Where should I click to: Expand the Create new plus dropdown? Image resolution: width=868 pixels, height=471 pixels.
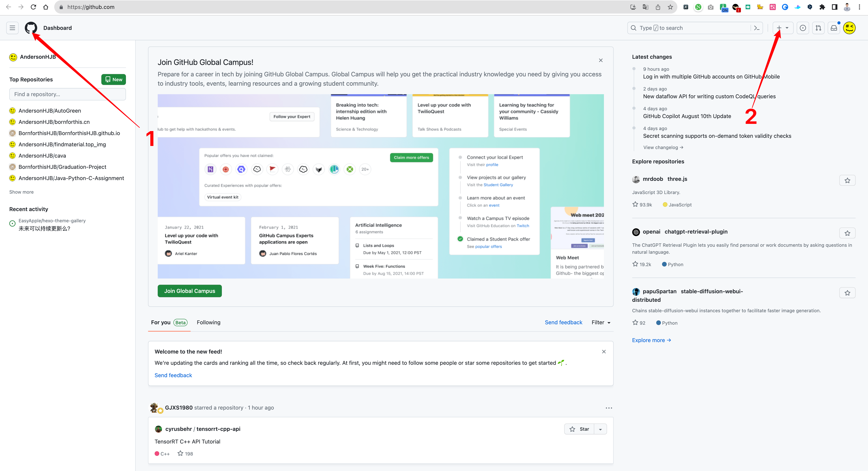(782, 28)
